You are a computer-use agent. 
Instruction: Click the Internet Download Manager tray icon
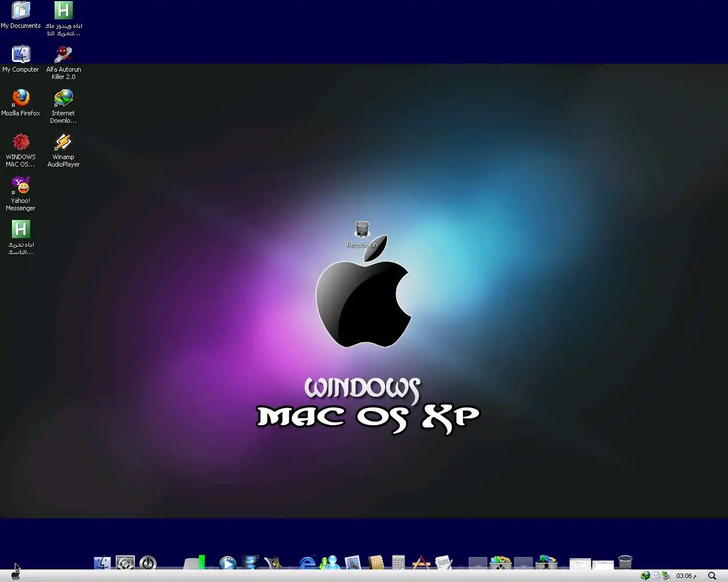(646, 576)
